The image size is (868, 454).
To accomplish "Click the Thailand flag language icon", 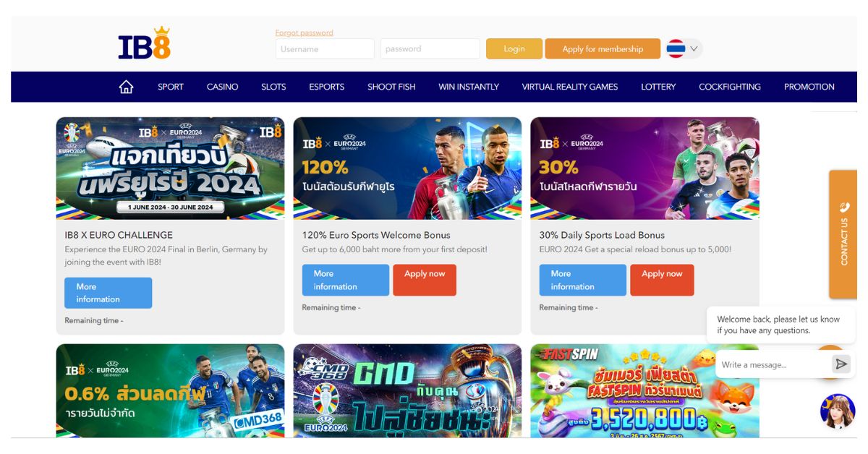I will [676, 48].
